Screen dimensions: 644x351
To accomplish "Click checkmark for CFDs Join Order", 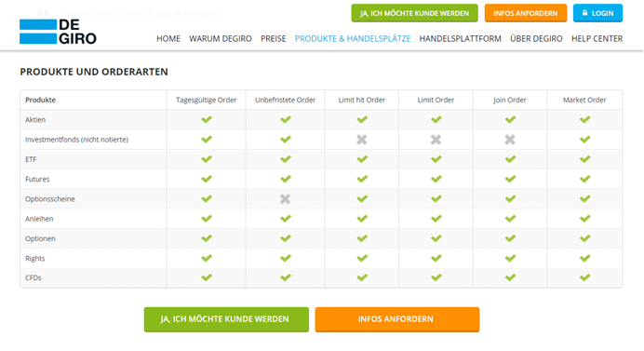I will coord(510,277).
